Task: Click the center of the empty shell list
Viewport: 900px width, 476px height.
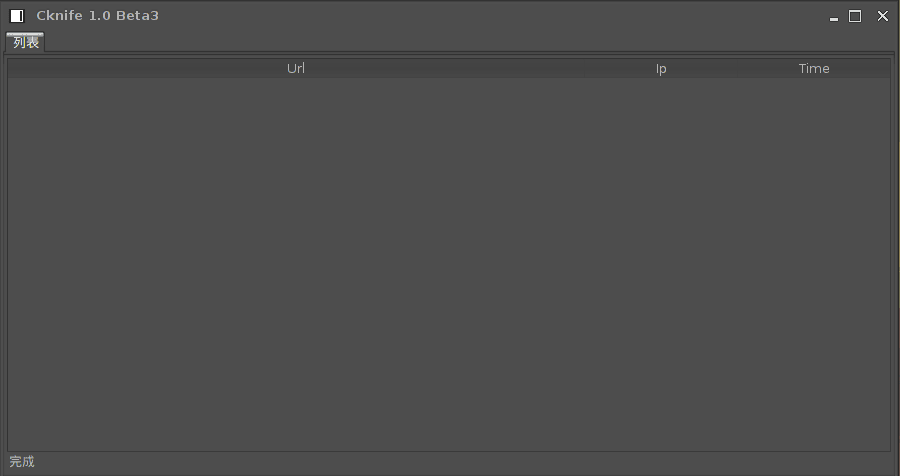Action: tap(449, 264)
